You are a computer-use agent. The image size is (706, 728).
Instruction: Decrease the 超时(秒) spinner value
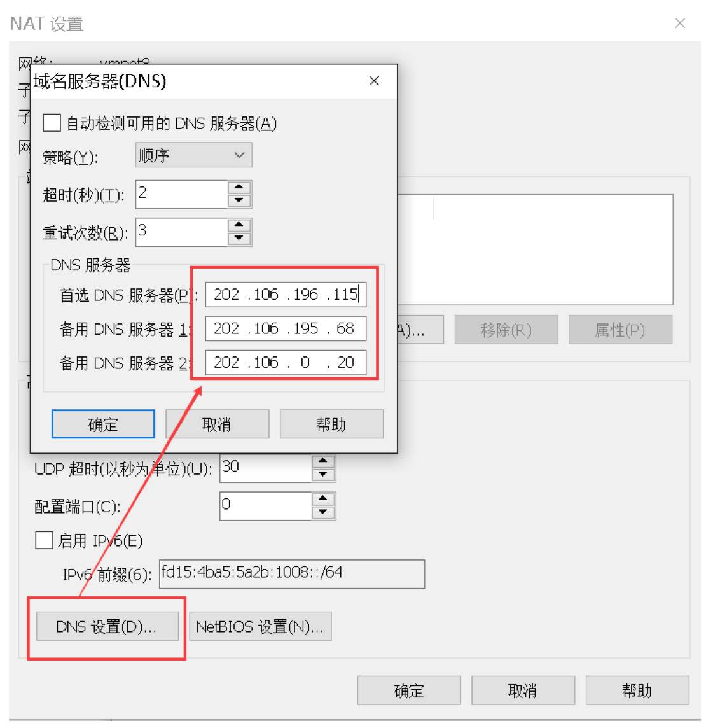(x=239, y=200)
